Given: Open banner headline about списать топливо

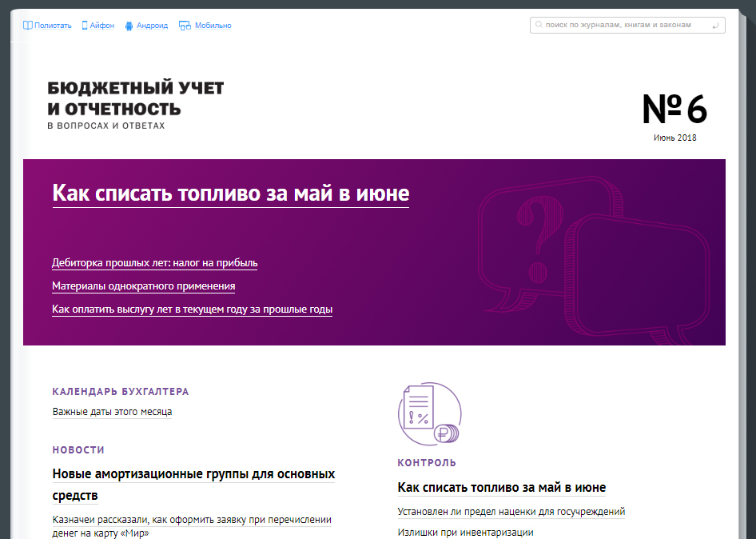Looking at the screenshot, I should point(230,194).
